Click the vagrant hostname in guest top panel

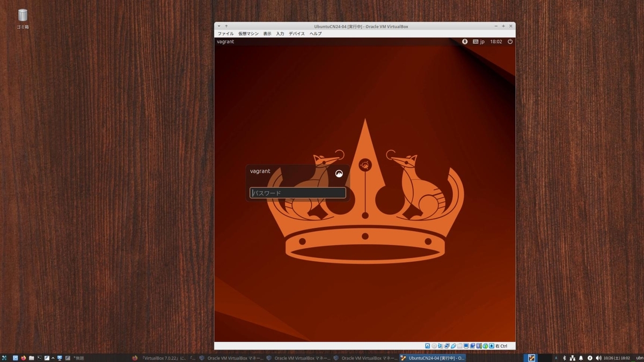point(225,41)
